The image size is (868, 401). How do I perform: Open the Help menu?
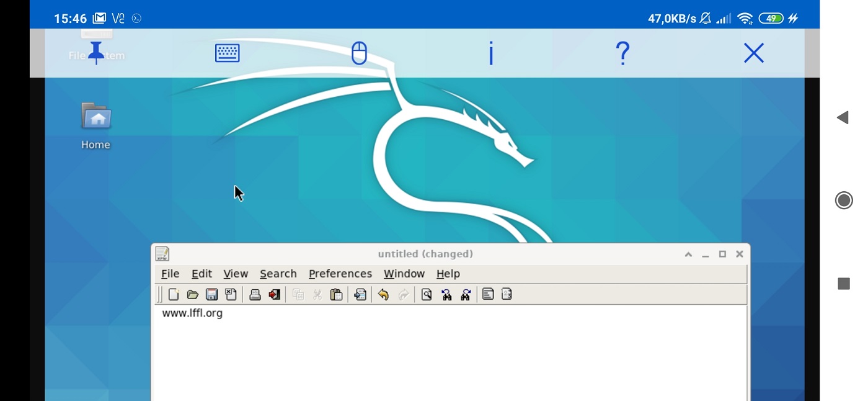pos(448,274)
